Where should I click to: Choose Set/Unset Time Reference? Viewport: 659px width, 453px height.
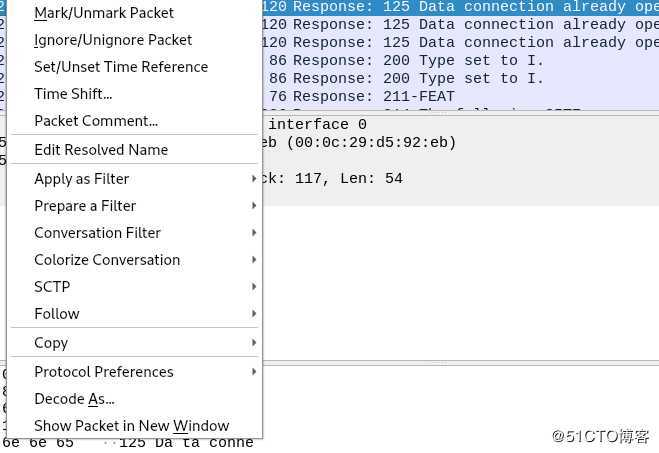tap(121, 67)
